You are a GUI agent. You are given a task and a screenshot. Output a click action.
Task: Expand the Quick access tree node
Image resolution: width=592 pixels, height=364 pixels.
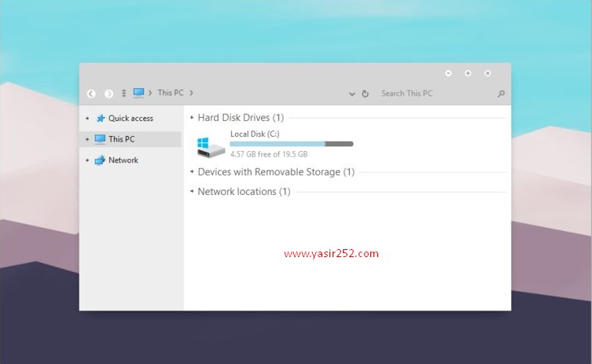pos(87,119)
